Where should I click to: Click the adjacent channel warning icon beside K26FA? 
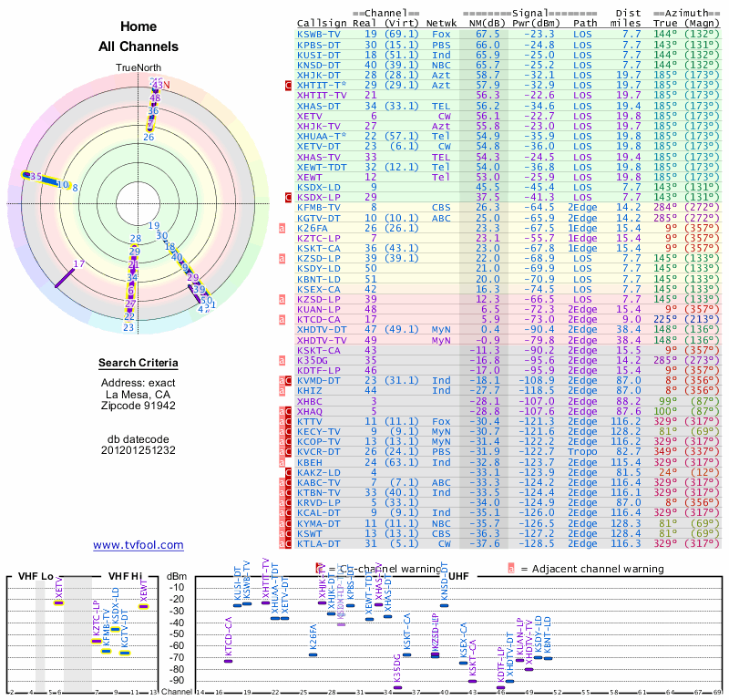[283, 228]
